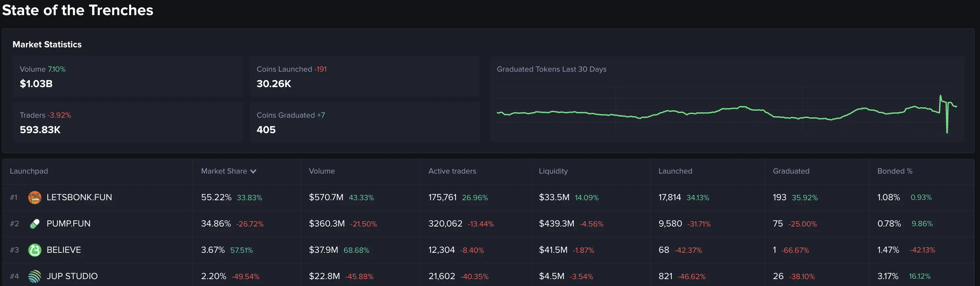Click the Launched column header

[x=675, y=171]
